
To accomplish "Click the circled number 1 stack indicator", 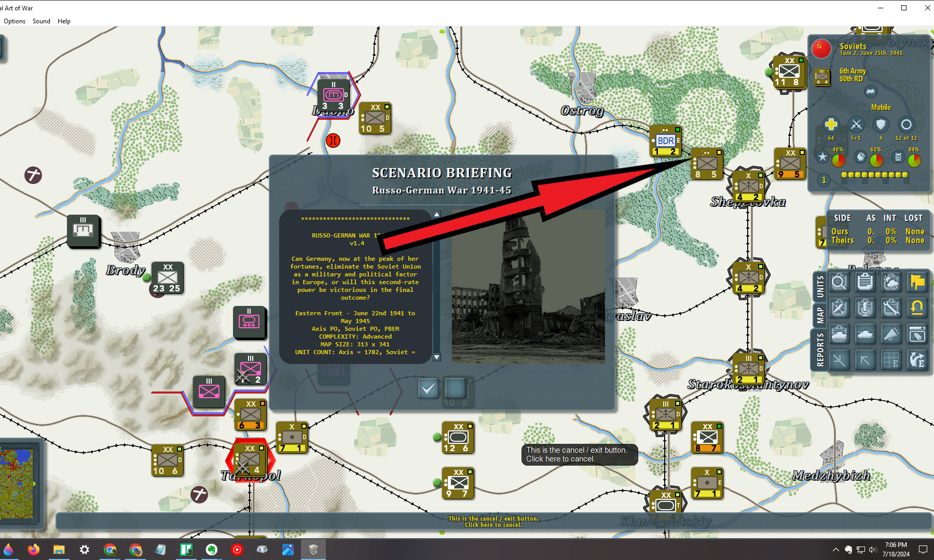I will [823, 180].
